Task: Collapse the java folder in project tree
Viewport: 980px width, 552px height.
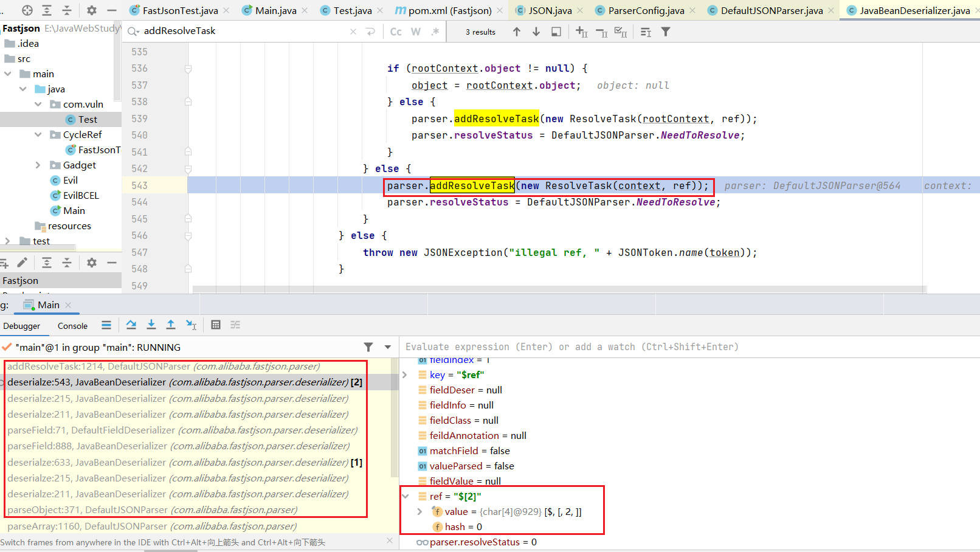Action: coord(23,89)
